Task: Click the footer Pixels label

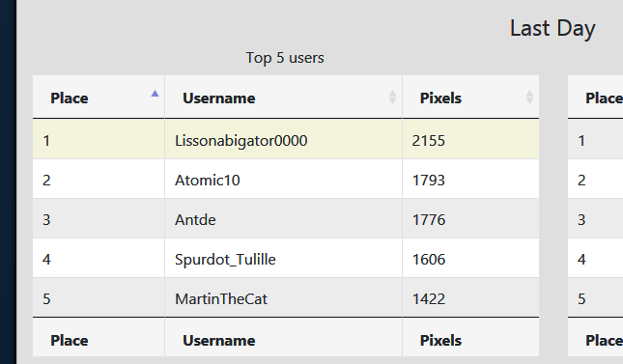Action: [x=440, y=341]
